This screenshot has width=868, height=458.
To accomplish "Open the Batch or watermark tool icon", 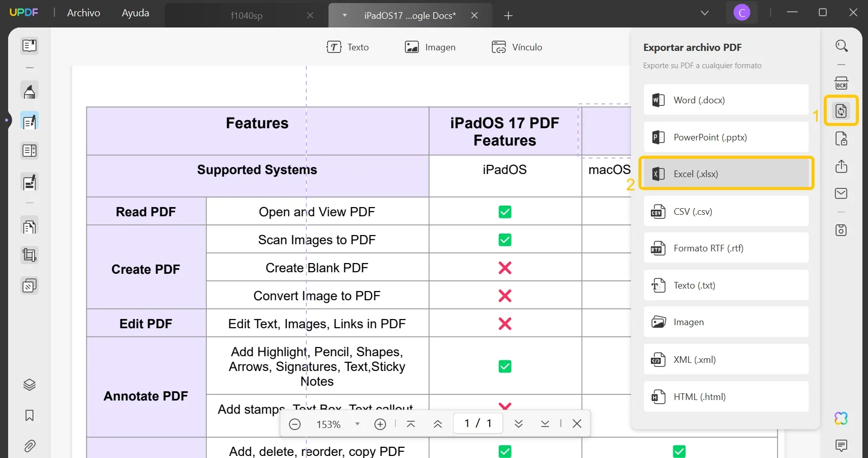I will (x=29, y=285).
